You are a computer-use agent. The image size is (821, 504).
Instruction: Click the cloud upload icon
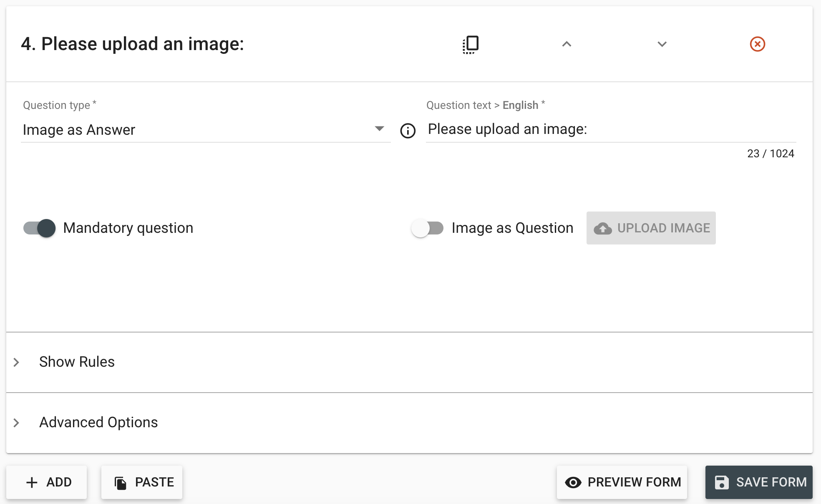pos(603,228)
